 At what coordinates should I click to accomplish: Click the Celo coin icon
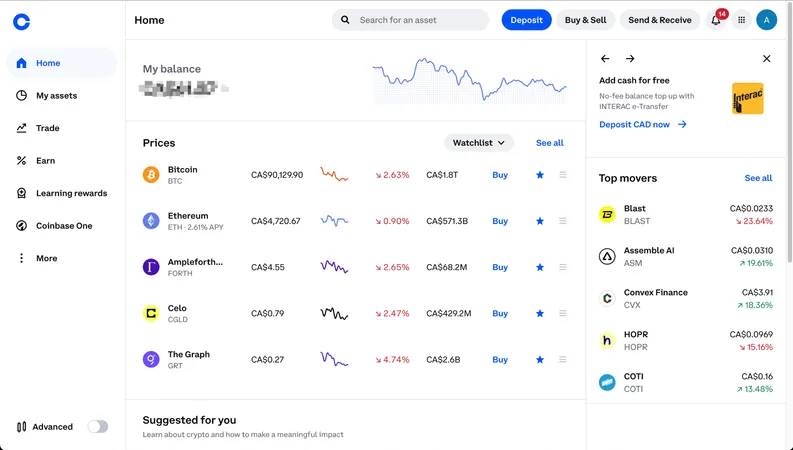[151, 313]
